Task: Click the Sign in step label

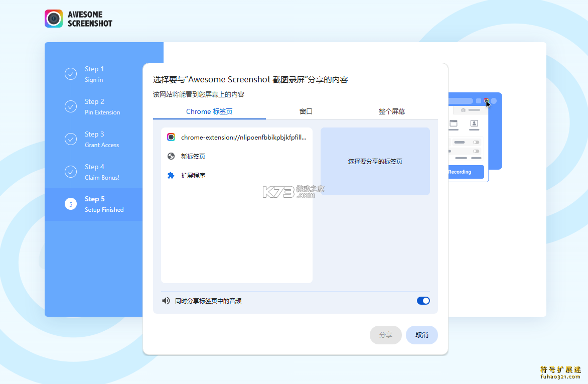Action: 94,80
